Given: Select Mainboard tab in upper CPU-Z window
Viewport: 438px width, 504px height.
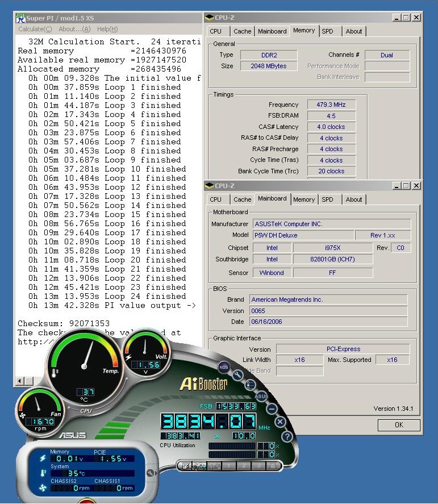Looking at the screenshot, I should (272, 31).
